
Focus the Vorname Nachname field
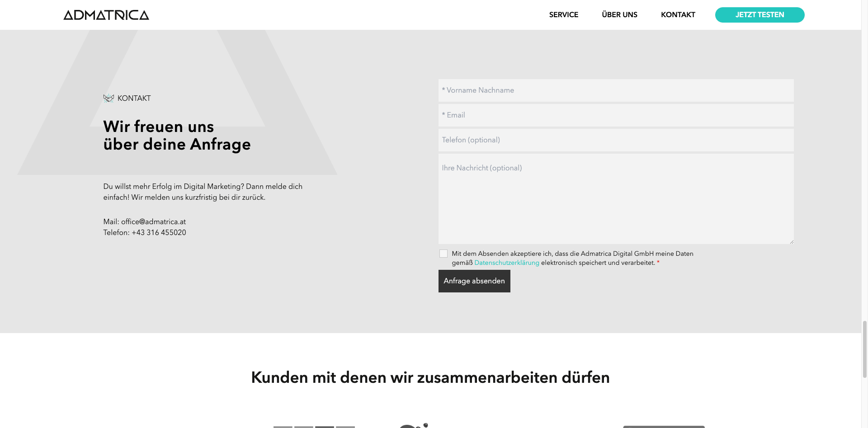pyautogui.click(x=616, y=90)
